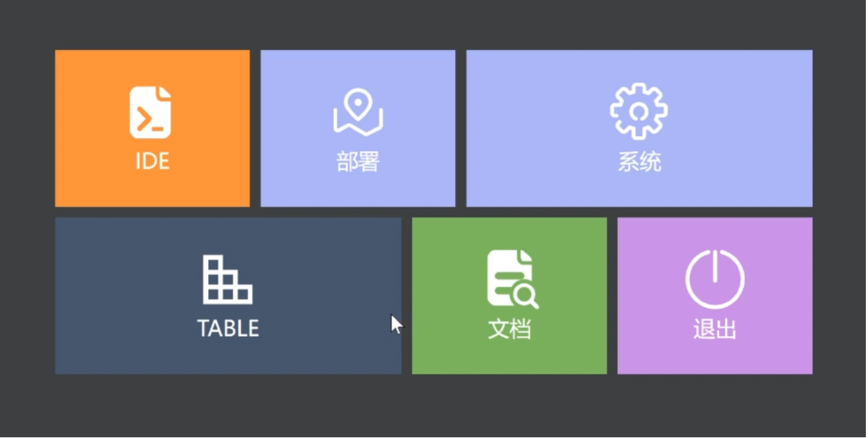Click the TABLE text label

(x=228, y=328)
